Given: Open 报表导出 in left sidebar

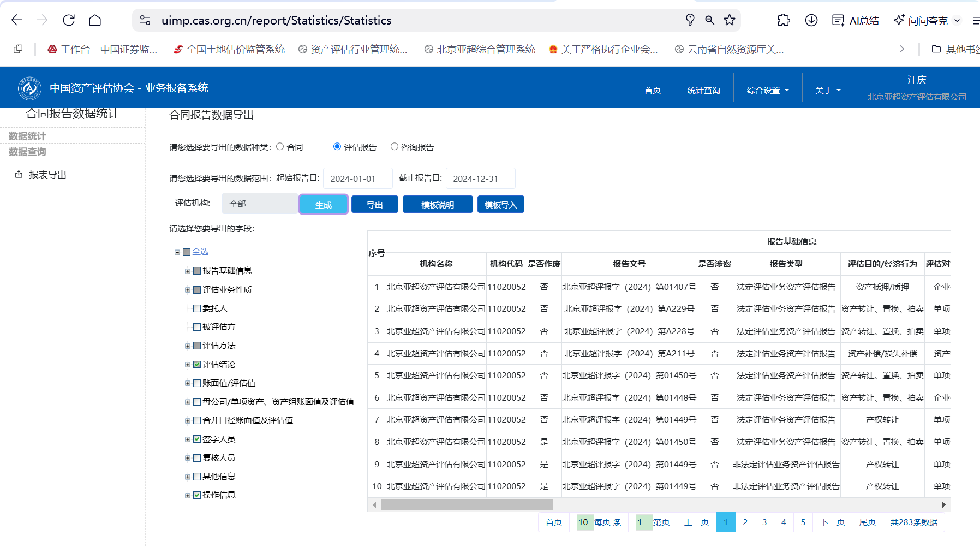Looking at the screenshot, I should point(47,175).
